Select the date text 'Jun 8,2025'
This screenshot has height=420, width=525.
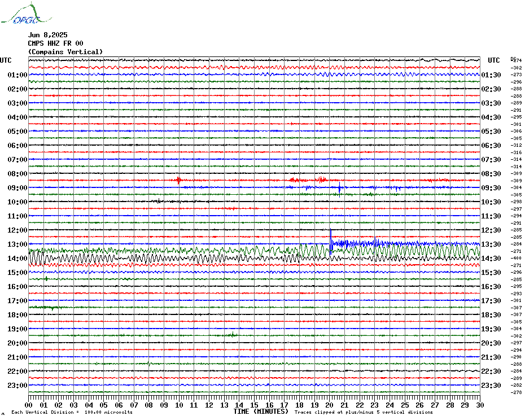click(47, 35)
